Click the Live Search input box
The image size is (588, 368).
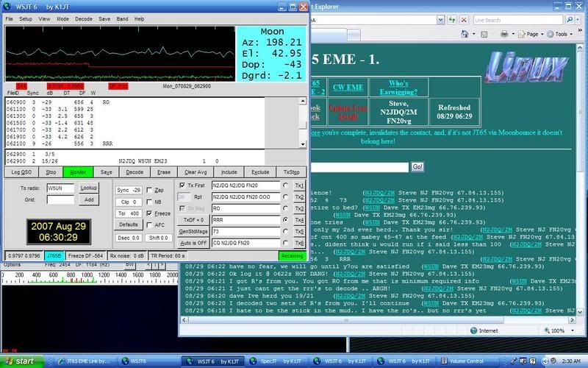coord(518,20)
